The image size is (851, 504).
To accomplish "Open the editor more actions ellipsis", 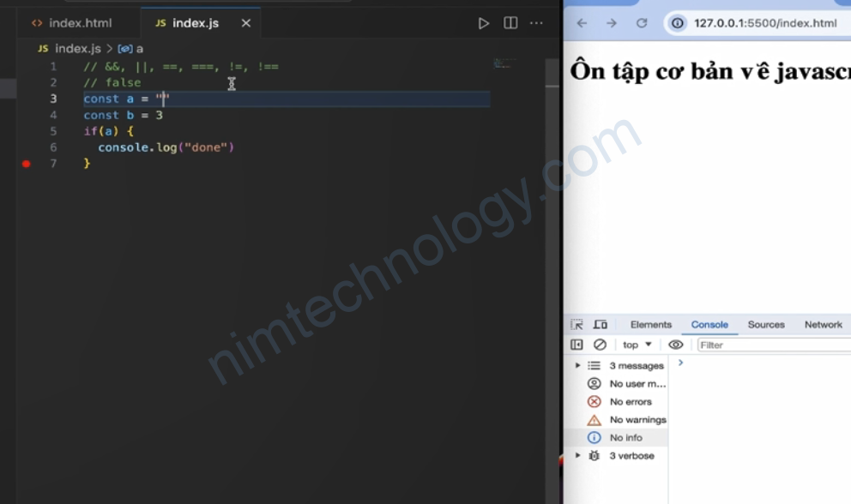I will (537, 23).
